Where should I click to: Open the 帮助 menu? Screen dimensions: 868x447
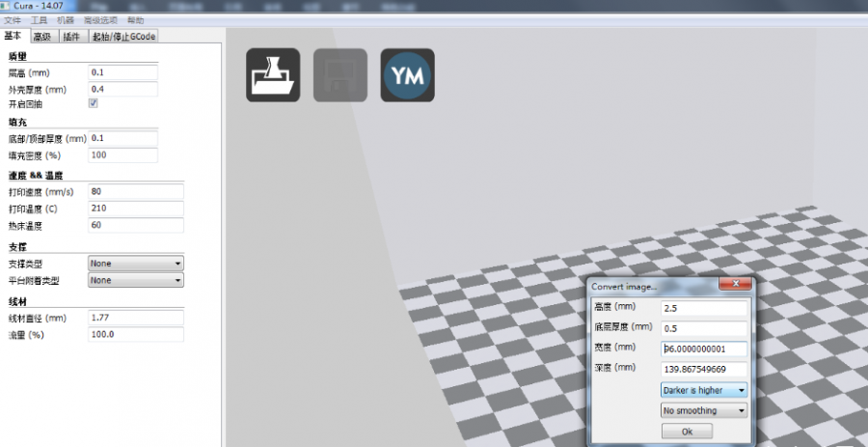(x=135, y=20)
